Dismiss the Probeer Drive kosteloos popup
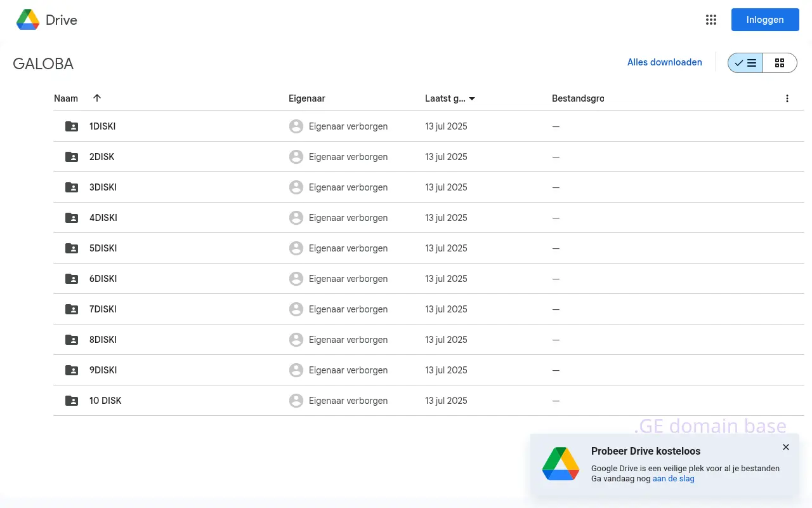 pyautogui.click(x=786, y=447)
